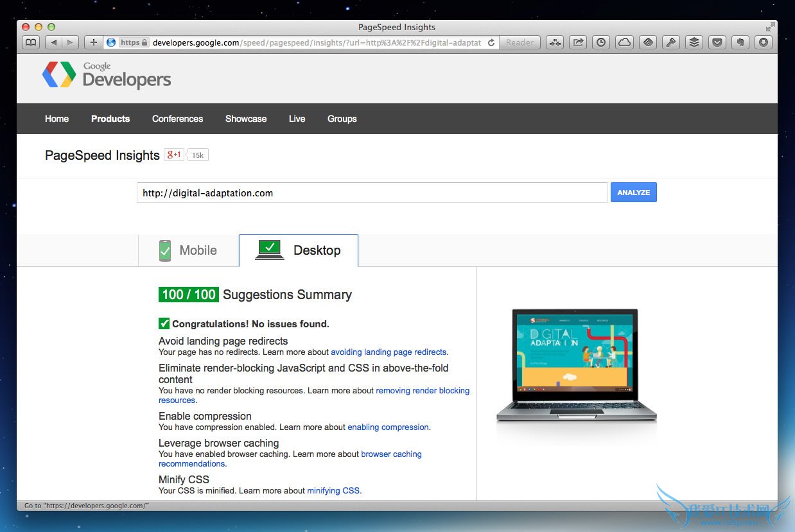Click the Evernote elephant extension icon
795x532 pixels.
tap(740, 42)
